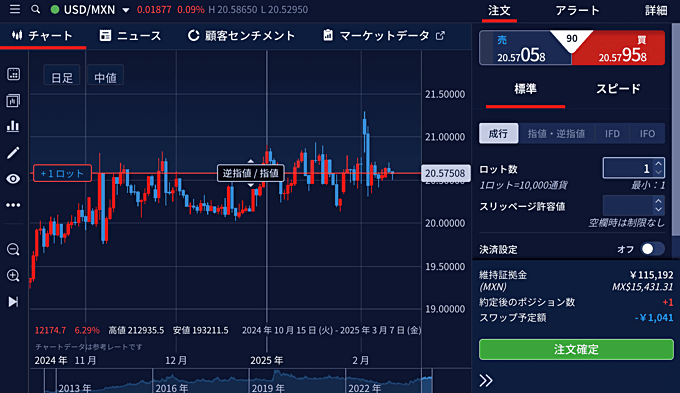Decrease ロット数 with down arrow

(x=658, y=172)
